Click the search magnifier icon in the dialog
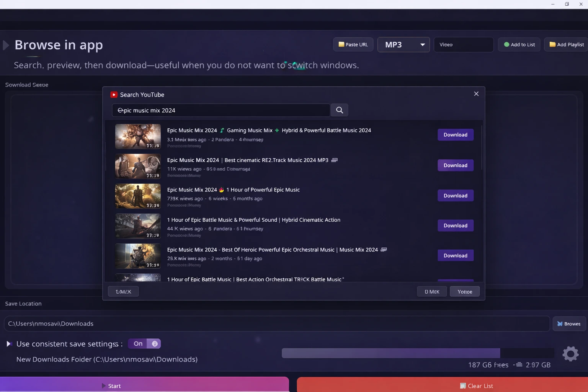 pos(339,110)
